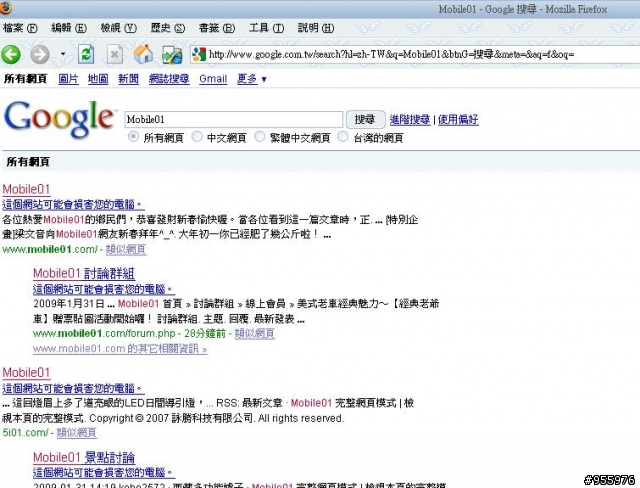Select the 所有網頁 radio button
640x488 pixels.
pos(133,137)
